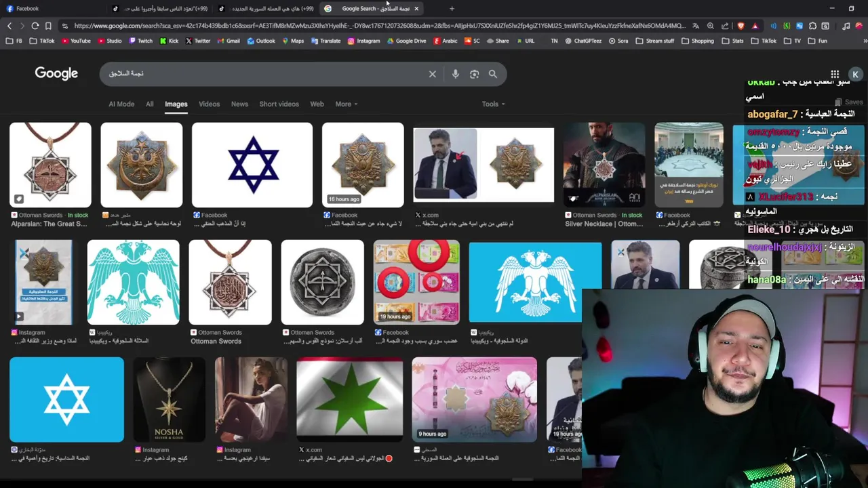Switch to the Facebook browser tab
This screenshot has width=868, height=488.
54,9
